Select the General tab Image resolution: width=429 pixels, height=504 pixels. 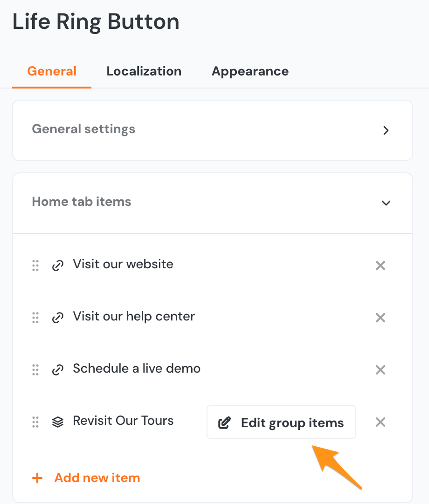point(52,71)
